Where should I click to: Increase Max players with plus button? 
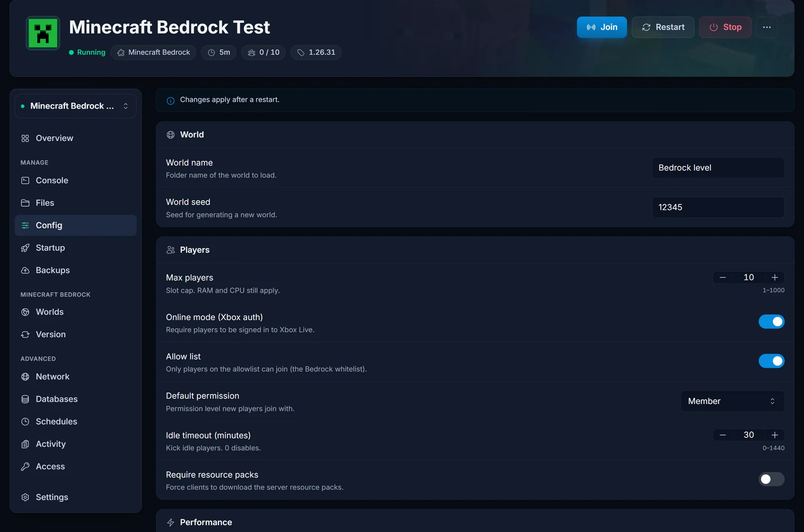[775, 277]
